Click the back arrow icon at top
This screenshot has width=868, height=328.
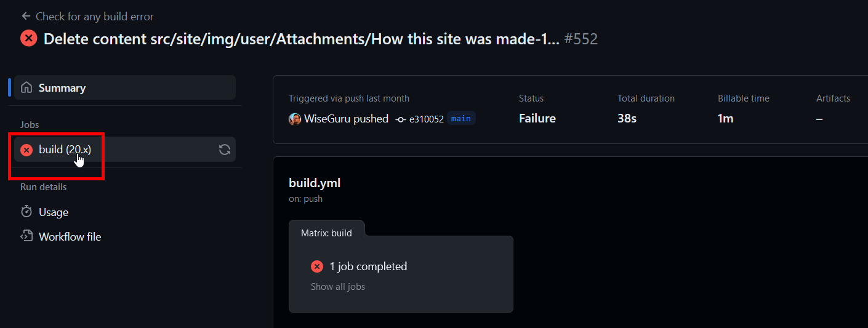pyautogui.click(x=26, y=16)
